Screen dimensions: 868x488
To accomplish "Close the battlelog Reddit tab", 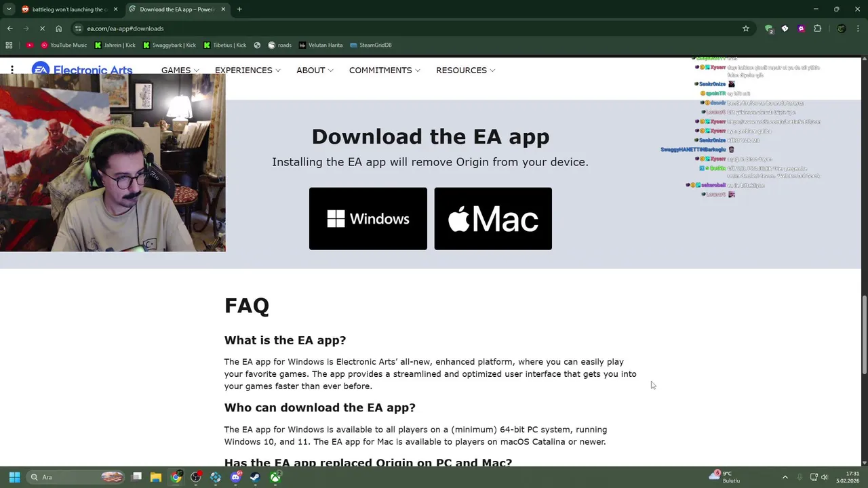I will click(115, 9).
